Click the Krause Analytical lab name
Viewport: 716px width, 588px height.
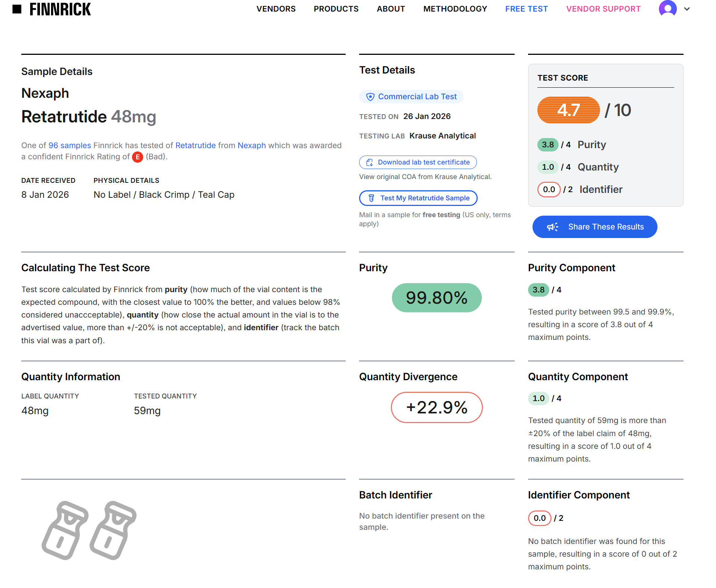443,136
